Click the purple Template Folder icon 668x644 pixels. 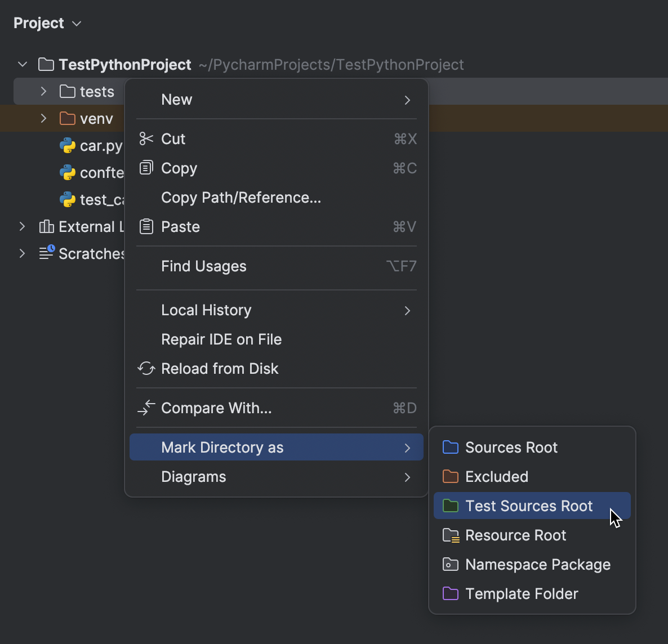(450, 593)
